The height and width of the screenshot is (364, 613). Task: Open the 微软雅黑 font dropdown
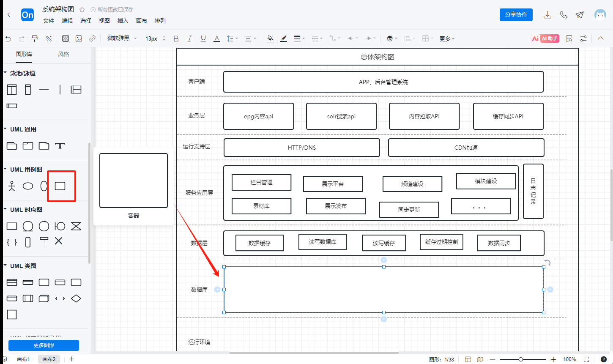(x=122, y=38)
